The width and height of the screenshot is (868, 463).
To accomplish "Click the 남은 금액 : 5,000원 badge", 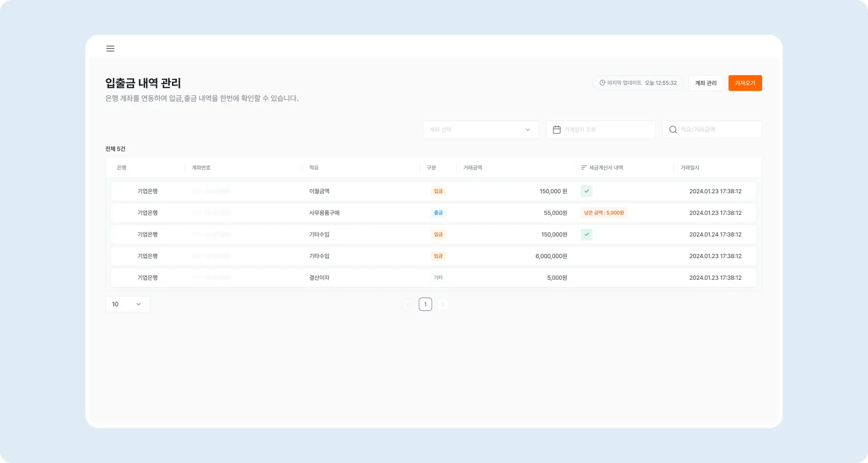I will pos(604,213).
